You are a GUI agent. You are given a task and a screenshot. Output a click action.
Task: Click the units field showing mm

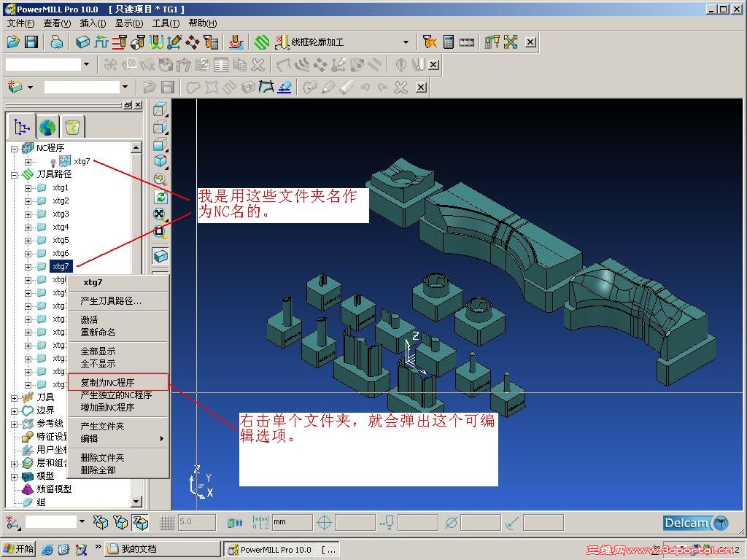click(292, 522)
